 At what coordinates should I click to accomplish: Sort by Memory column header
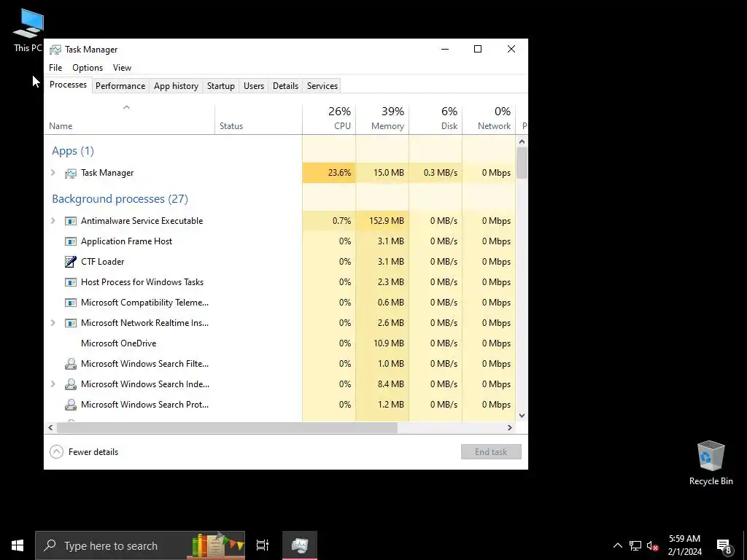point(382,119)
